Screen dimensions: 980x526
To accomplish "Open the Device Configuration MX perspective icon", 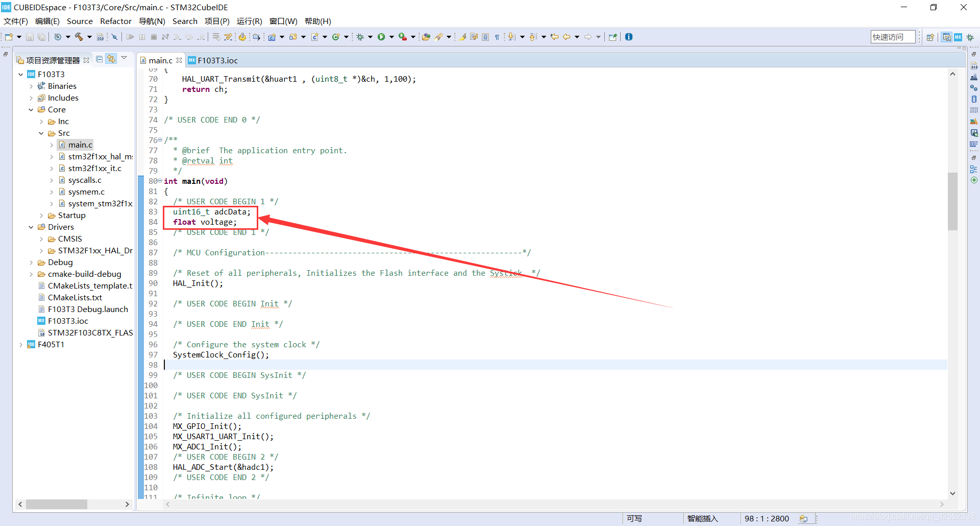I will (958, 37).
